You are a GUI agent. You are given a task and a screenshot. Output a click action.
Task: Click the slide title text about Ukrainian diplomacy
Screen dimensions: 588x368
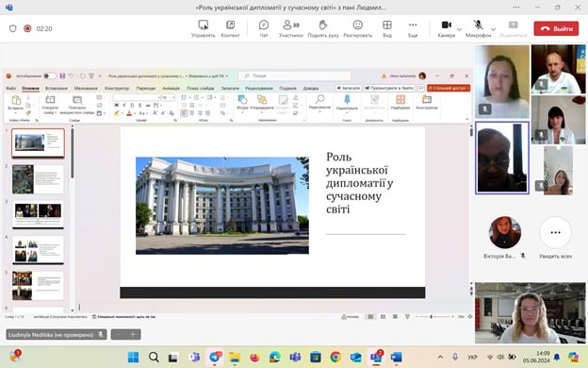[359, 183]
